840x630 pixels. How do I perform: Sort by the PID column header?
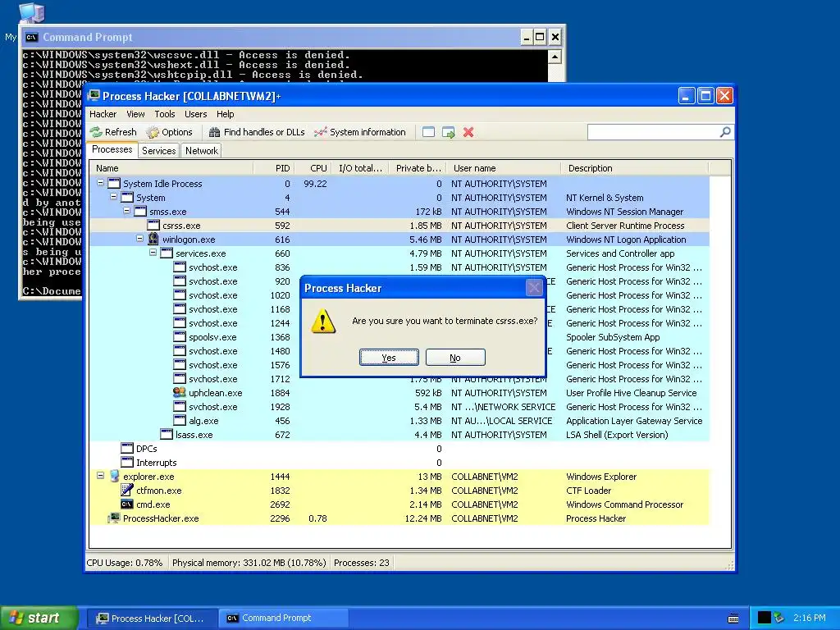click(x=274, y=168)
